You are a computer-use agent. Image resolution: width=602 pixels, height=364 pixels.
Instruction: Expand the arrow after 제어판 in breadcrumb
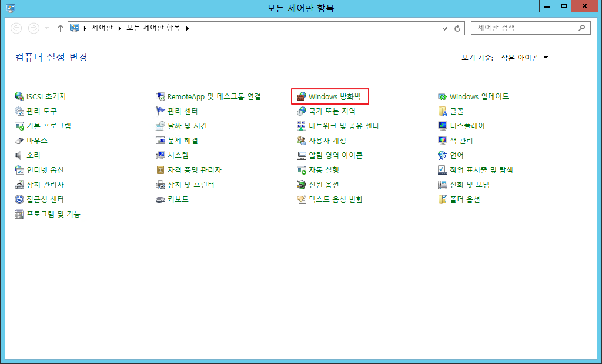tap(120, 28)
